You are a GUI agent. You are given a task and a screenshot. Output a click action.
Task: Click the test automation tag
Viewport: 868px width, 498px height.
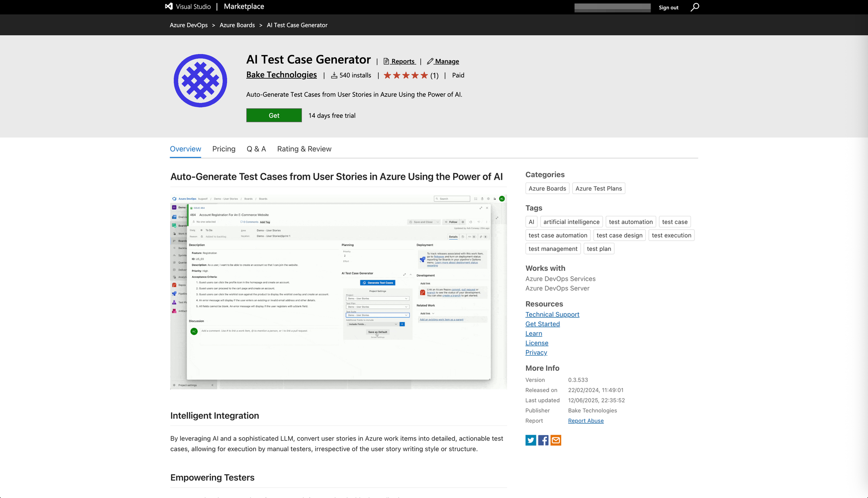[631, 222]
